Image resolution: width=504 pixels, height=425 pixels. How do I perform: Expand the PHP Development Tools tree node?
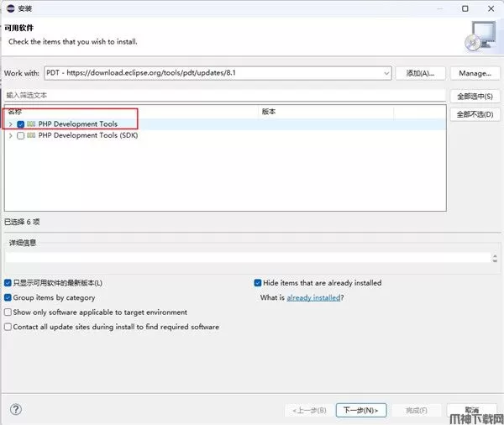pos(11,124)
